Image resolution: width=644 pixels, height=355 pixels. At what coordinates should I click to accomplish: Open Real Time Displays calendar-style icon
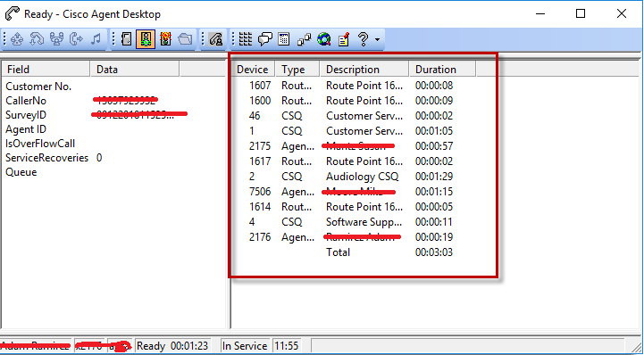(284, 39)
